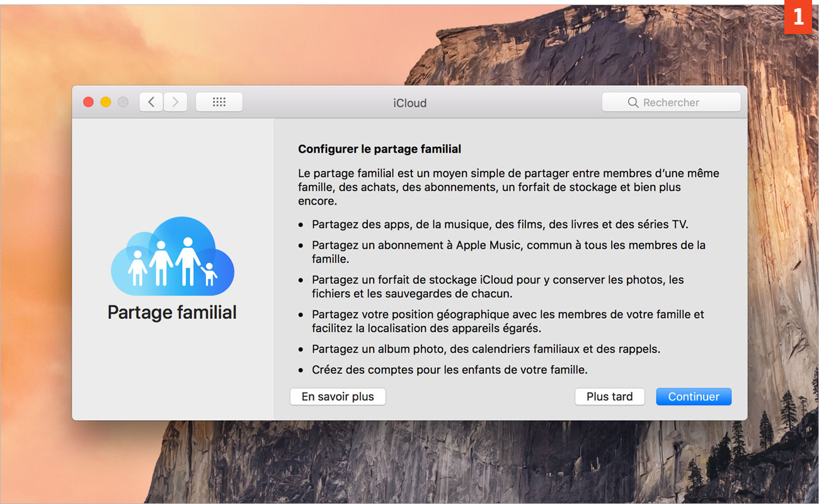Go back with the left chevron button
Image resolution: width=819 pixels, height=504 pixels.
[151, 102]
